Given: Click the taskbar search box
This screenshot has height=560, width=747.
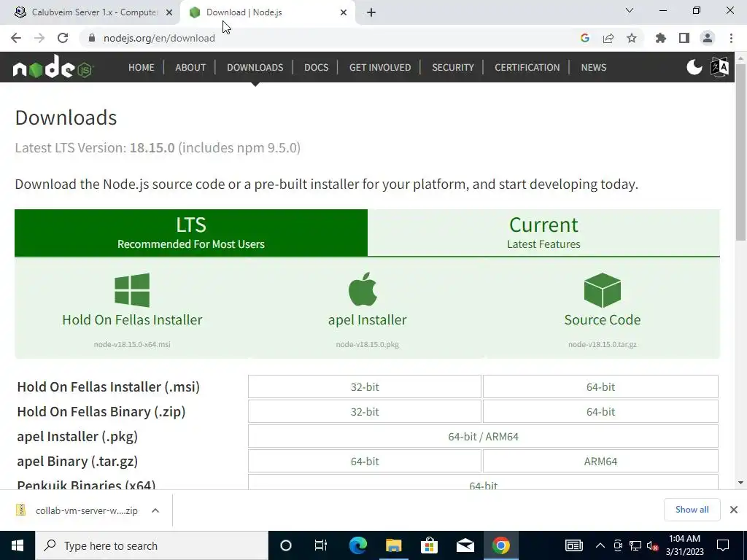Looking at the screenshot, I should click(x=152, y=545).
